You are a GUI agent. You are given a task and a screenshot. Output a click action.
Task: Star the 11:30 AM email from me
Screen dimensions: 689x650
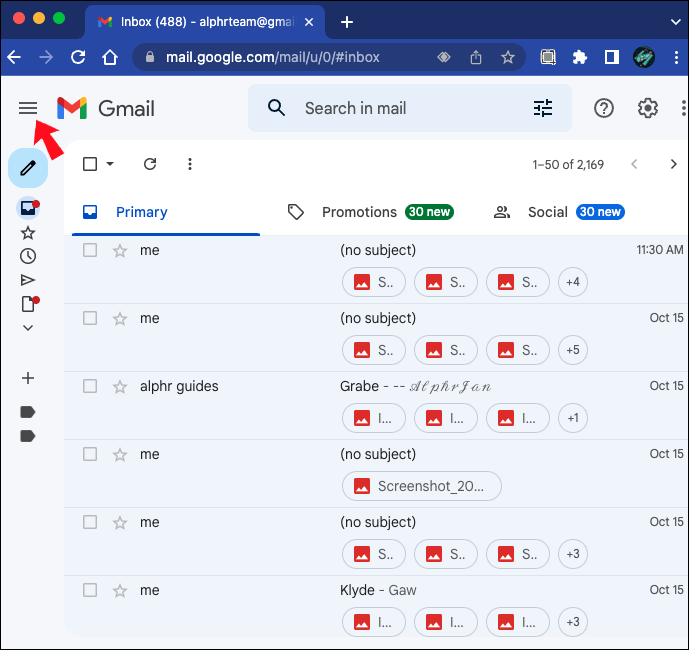(120, 251)
